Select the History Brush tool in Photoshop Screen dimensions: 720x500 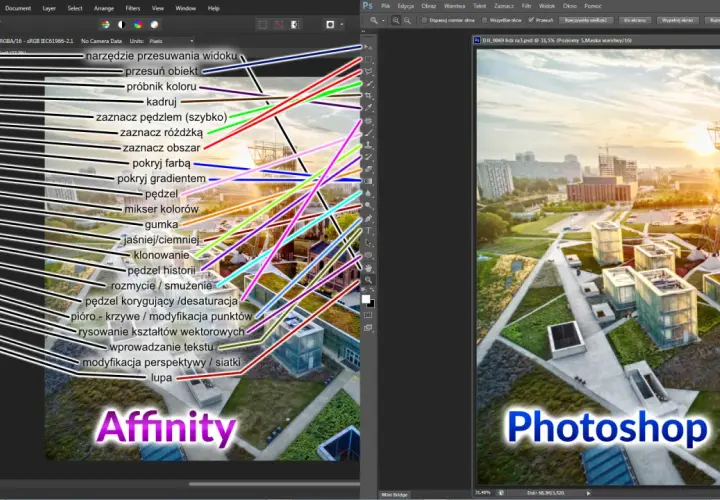368,157
